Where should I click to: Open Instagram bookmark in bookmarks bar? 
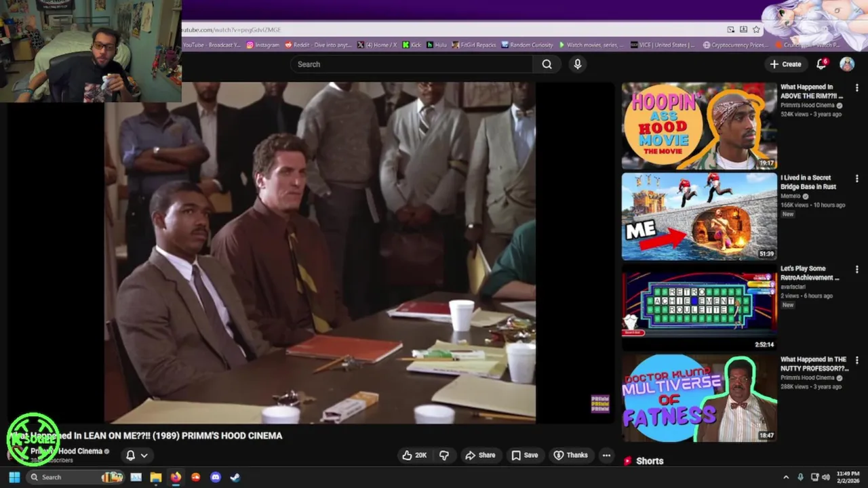click(x=263, y=45)
